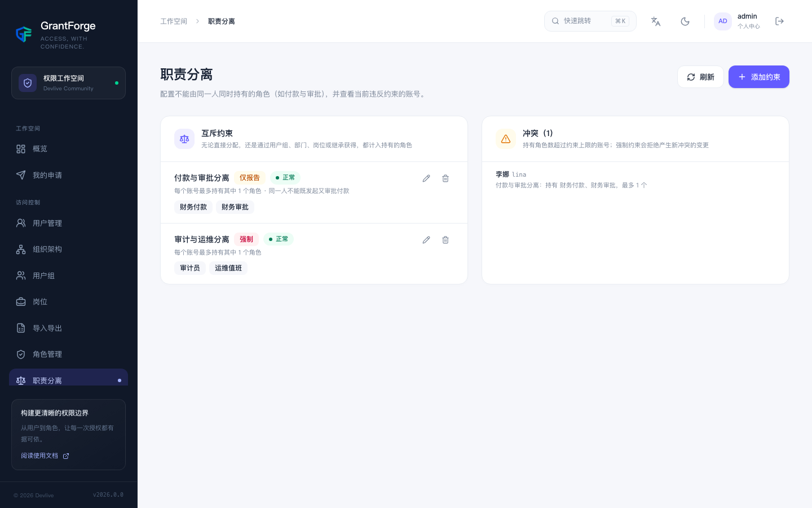Screen dimensions: 812x508
Task: Edit the 审计与运维分离 constraint
Action: tap(426, 240)
